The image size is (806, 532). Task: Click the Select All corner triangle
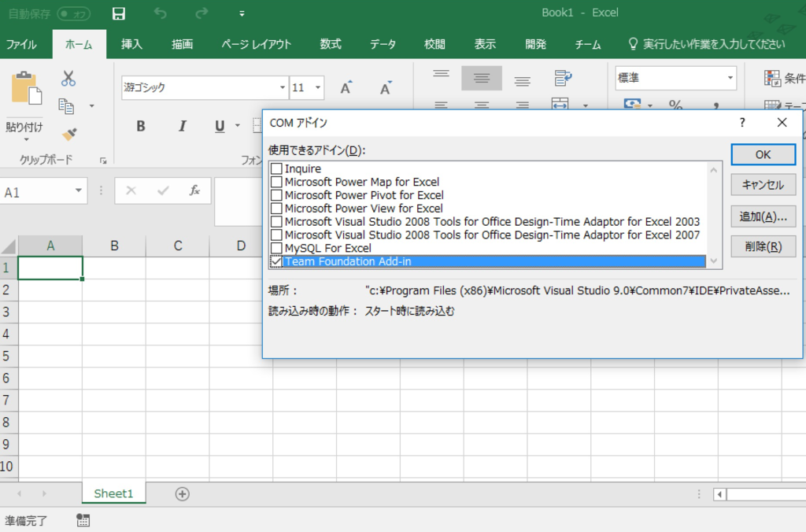(x=9, y=246)
